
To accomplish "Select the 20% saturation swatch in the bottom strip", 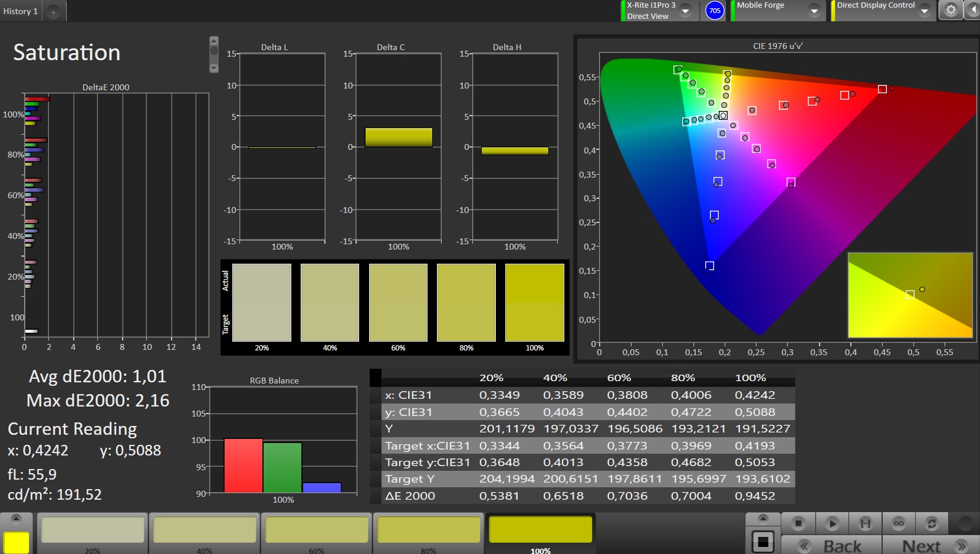I will (93, 530).
